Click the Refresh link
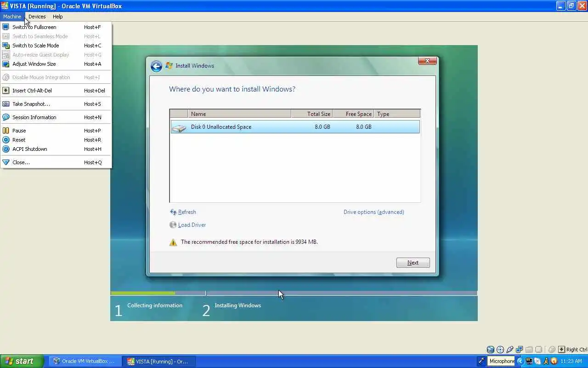The height and width of the screenshot is (368, 588). pyautogui.click(x=187, y=212)
